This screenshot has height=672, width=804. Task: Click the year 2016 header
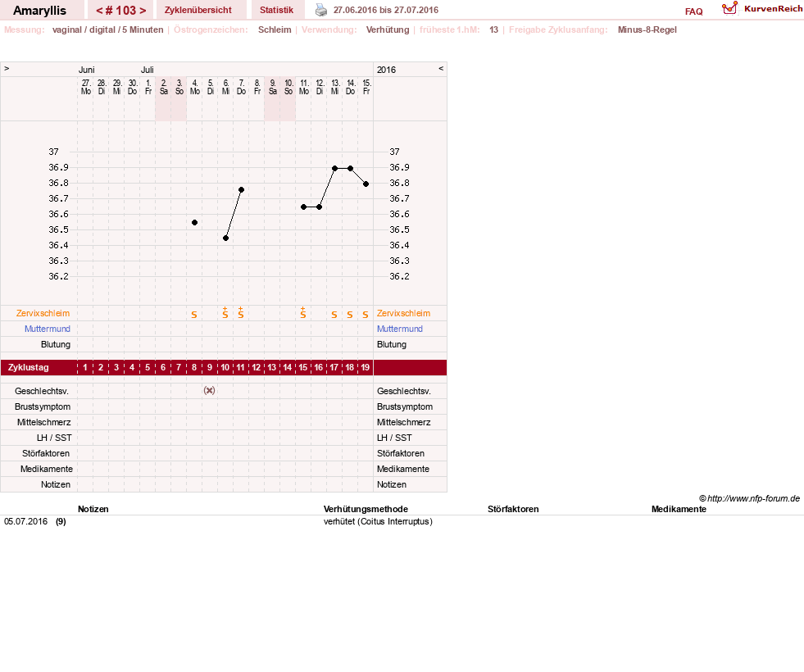tap(386, 70)
